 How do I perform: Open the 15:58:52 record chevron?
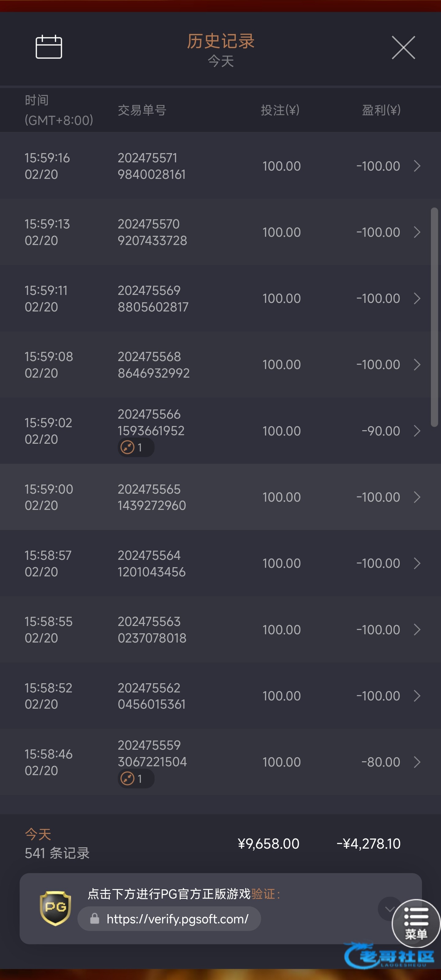click(417, 696)
